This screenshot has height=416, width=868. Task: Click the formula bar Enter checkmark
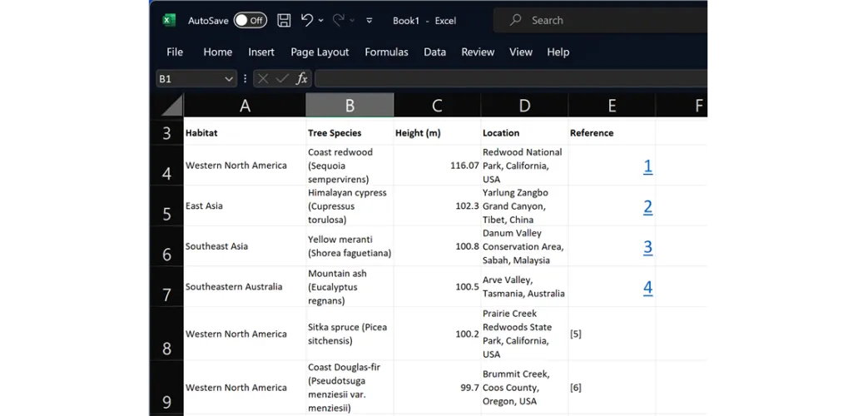pos(282,78)
